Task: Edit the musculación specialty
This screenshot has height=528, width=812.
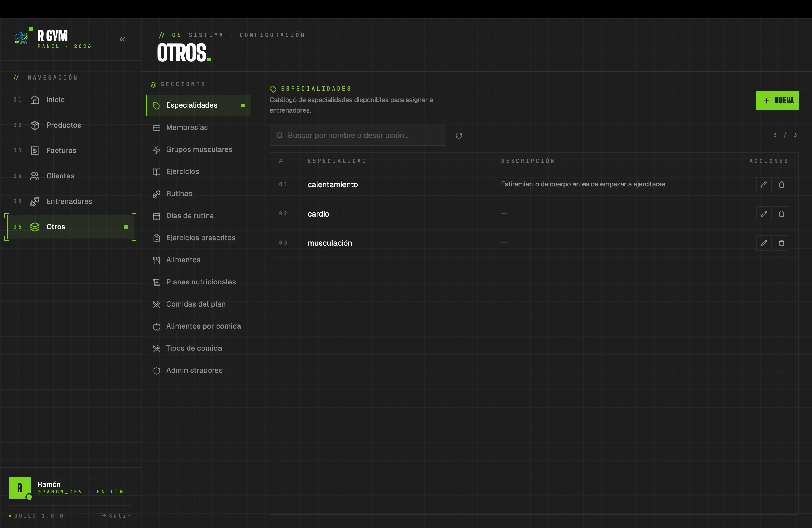Action: [764, 243]
